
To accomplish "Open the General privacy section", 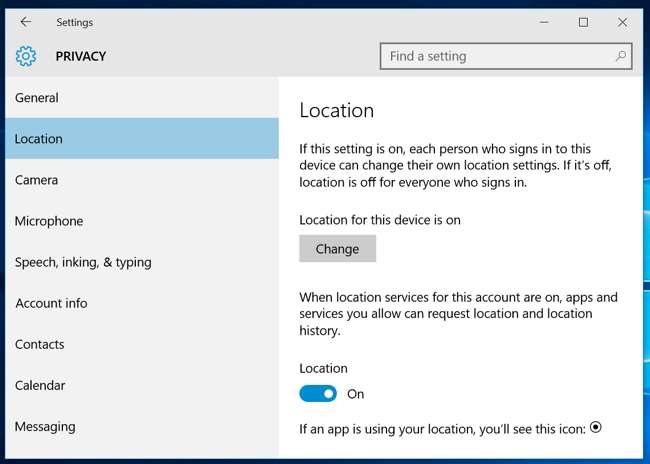I will [37, 98].
